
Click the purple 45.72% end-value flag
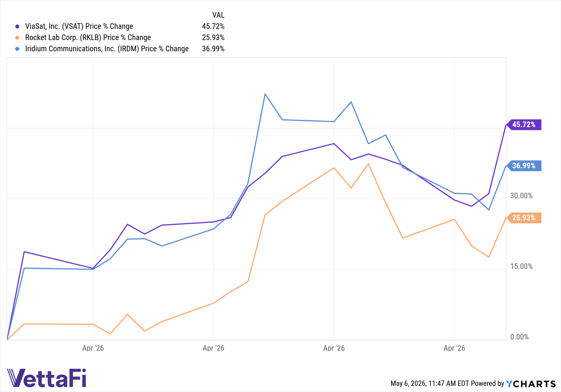(523, 125)
